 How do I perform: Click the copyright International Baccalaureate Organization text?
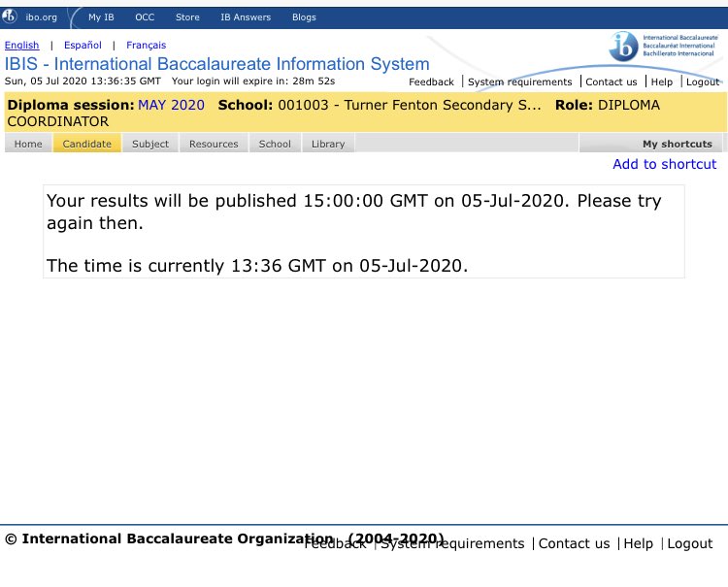click(224, 538)
